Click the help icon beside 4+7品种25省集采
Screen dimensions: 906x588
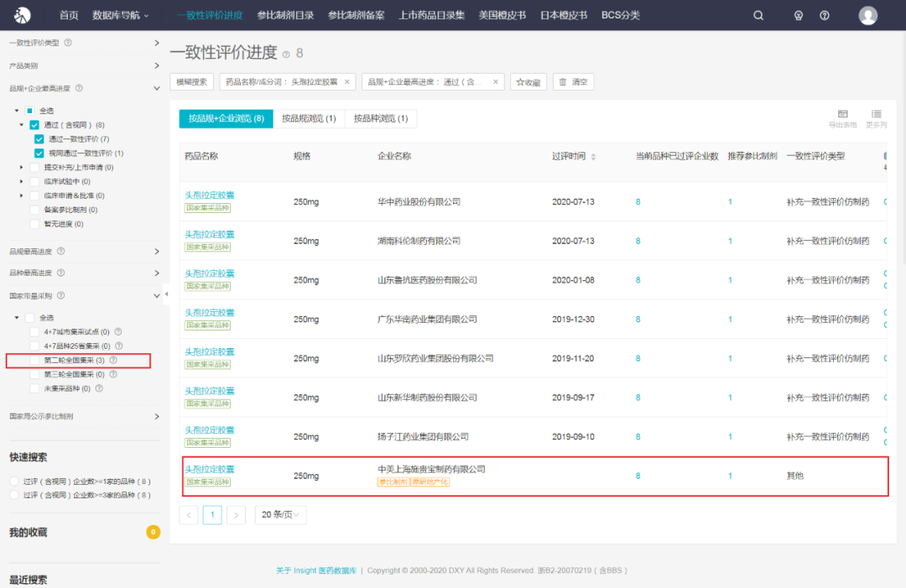click(118, 346)
